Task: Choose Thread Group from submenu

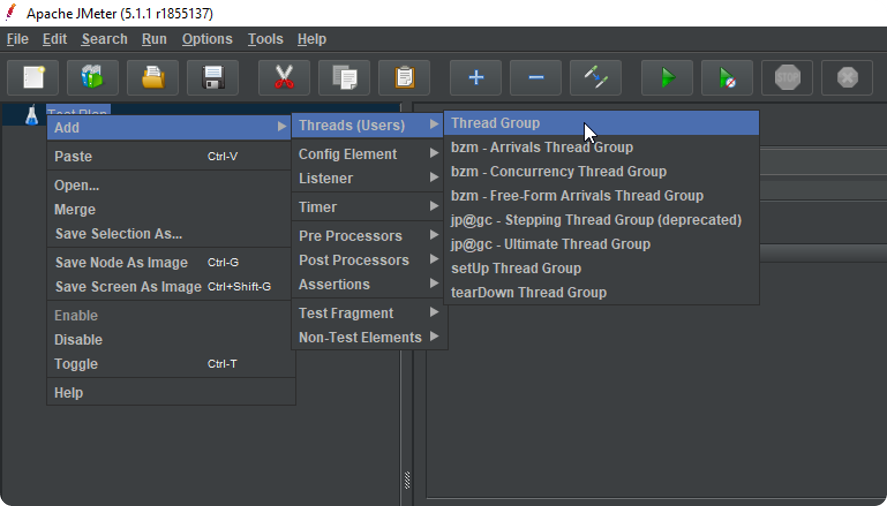Action: (601, 123)
